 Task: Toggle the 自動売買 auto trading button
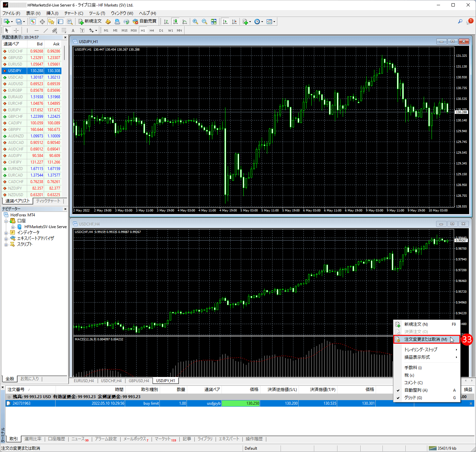pyautogui.click(x=145, y=22)
